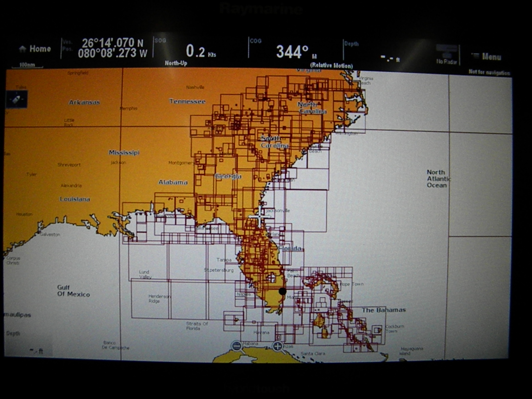Tap the Galveston city label
532x399 pixels.
click(50, 235)
